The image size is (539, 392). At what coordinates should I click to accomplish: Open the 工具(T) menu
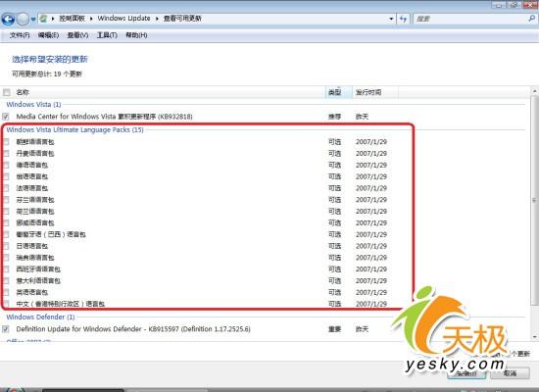(107, 35)
